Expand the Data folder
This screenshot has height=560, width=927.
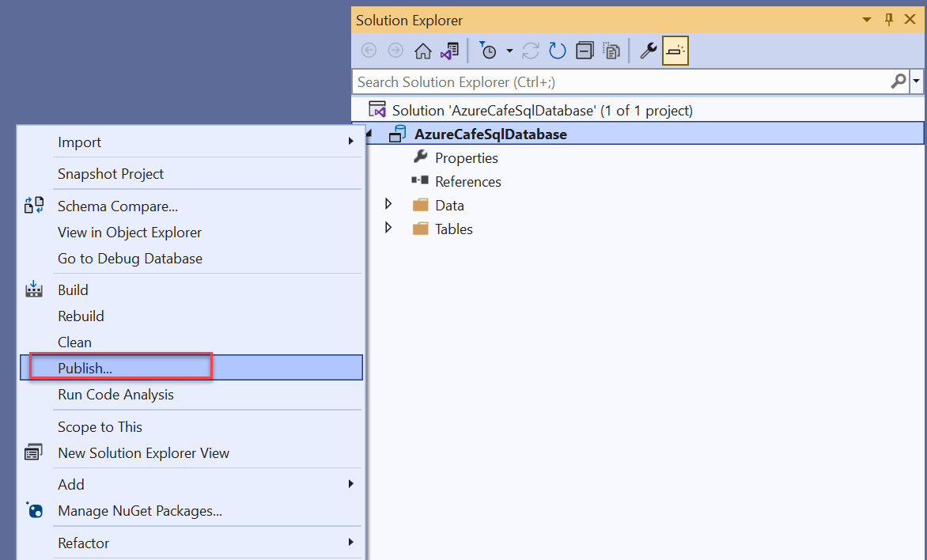pos(388,204)
